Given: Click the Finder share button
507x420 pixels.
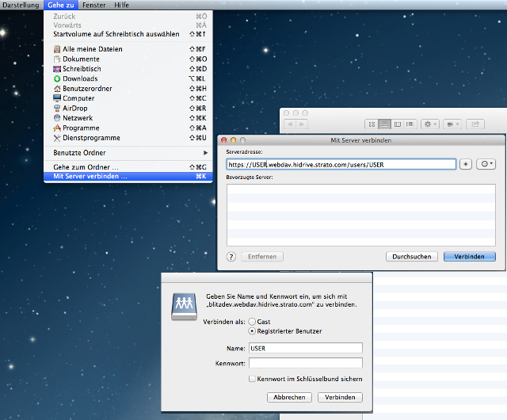Looking at the screenshot, I should tap(475, 124).
